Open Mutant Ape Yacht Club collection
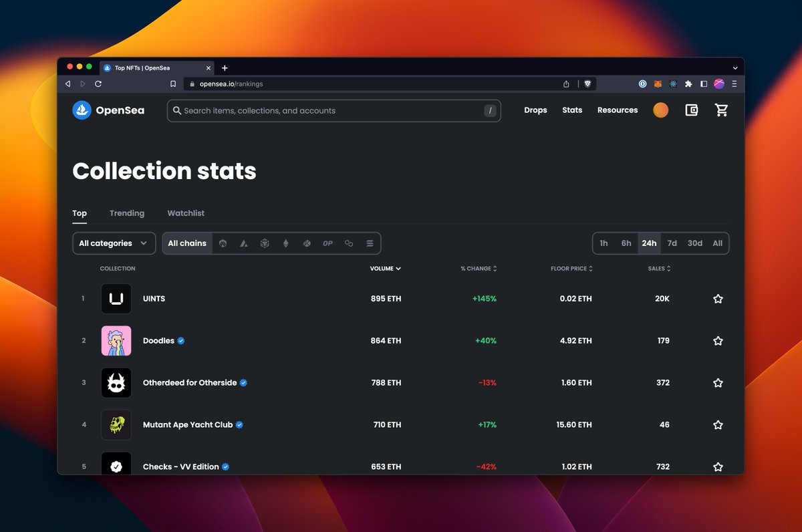The width and height of the screenshot is (802, 532). (x=188, y=425)
